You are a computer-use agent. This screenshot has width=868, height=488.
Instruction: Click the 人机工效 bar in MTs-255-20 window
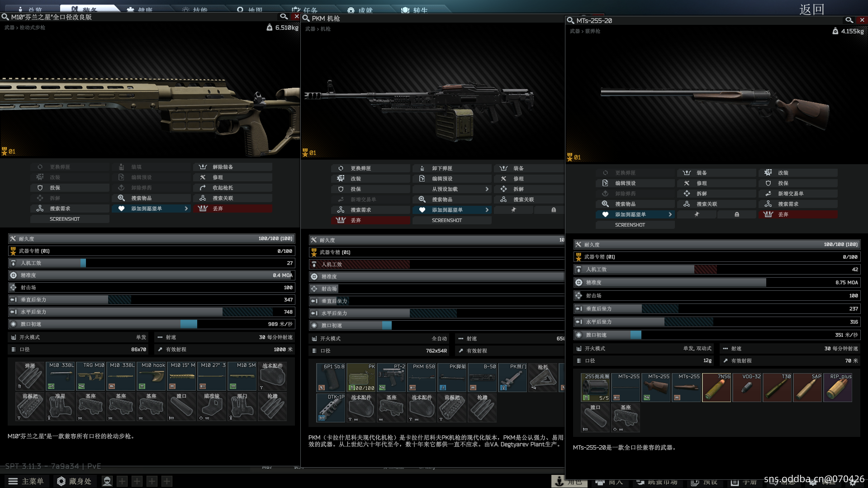pyautogui.click(x=717, y=269)
